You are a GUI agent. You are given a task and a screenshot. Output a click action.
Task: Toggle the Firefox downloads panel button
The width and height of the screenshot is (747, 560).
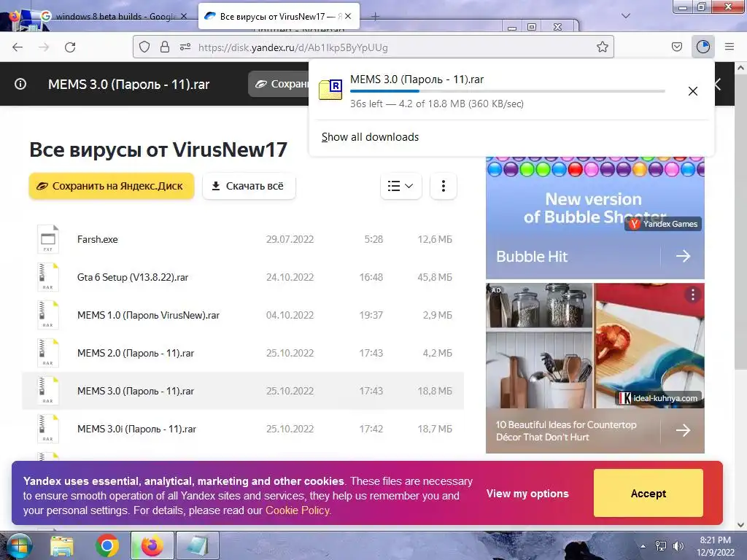pos(703,47)
